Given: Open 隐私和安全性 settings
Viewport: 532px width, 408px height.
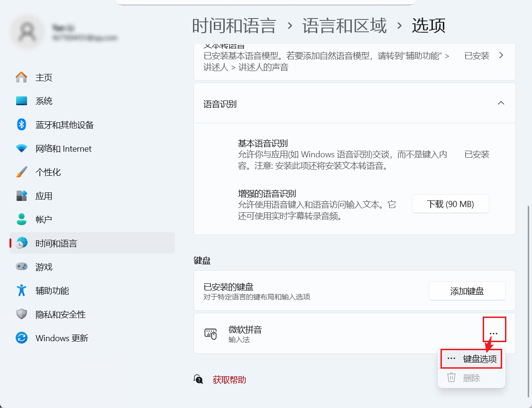Looking at the screenshot, I should [x=92, y=314].
